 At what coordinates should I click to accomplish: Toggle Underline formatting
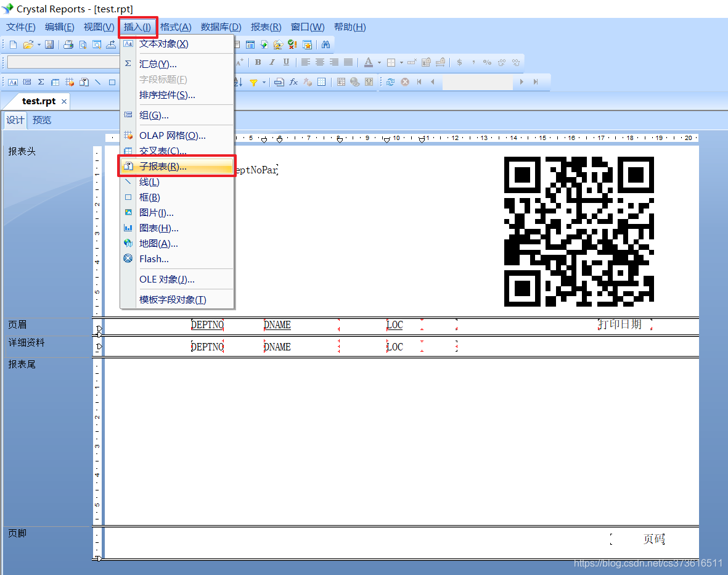point(286,62)
